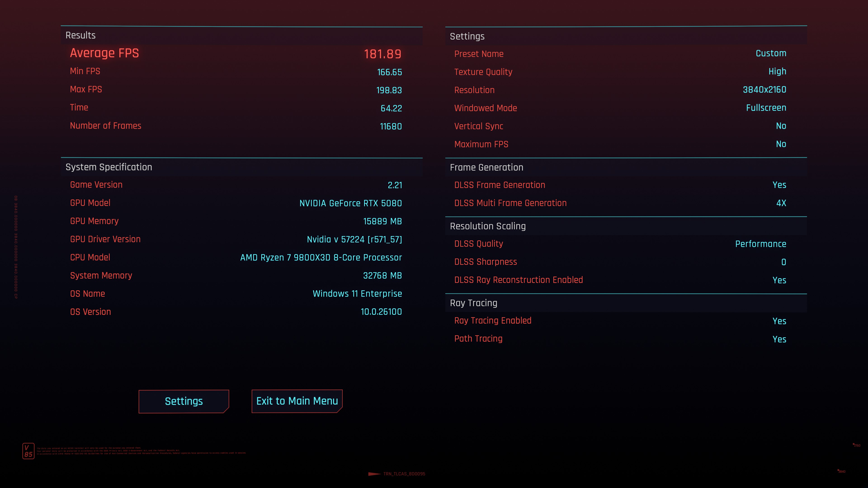This screenshot has width=868, height=488.
Task: Click the NVIDIA GeForce RTX 5080 text
Action: point(350,203)
